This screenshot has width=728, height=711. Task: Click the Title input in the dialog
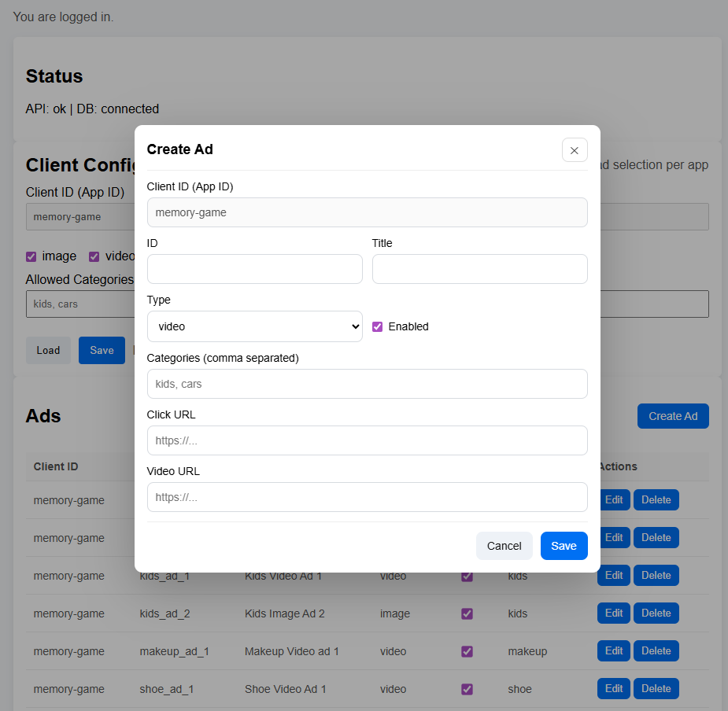pyautogui.click(x=479, y=269)
